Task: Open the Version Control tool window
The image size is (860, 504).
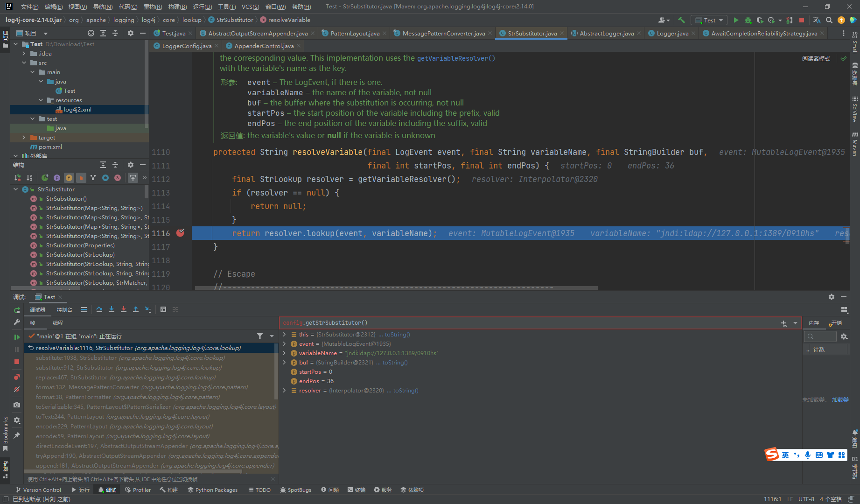Action: pos(38,490)
